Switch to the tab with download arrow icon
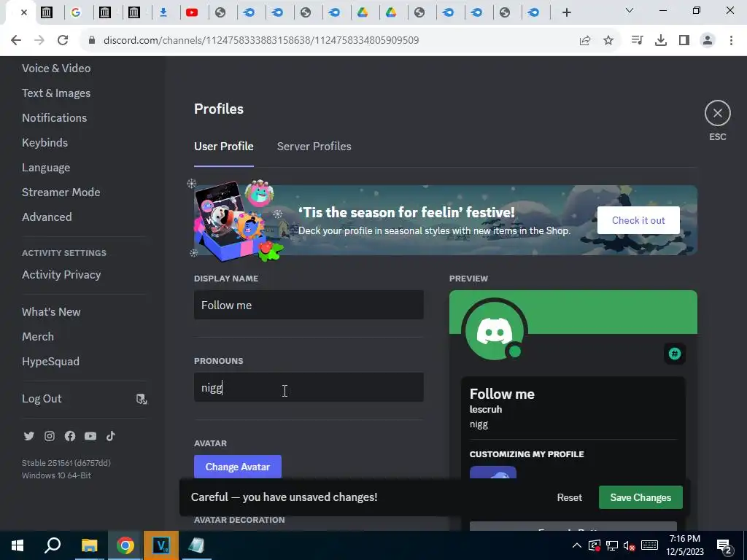The image size is (747, 560). 163,12
